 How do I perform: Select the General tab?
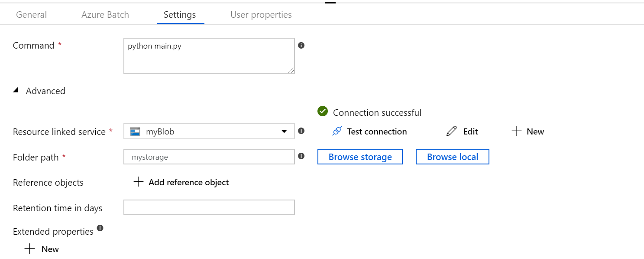[31, 14]
